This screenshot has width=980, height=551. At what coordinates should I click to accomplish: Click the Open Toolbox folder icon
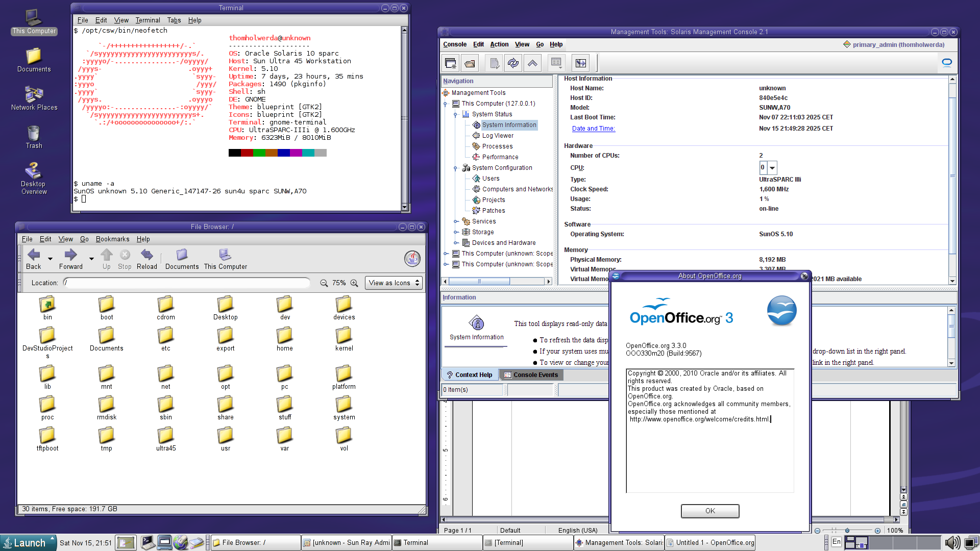click(470, 63)
